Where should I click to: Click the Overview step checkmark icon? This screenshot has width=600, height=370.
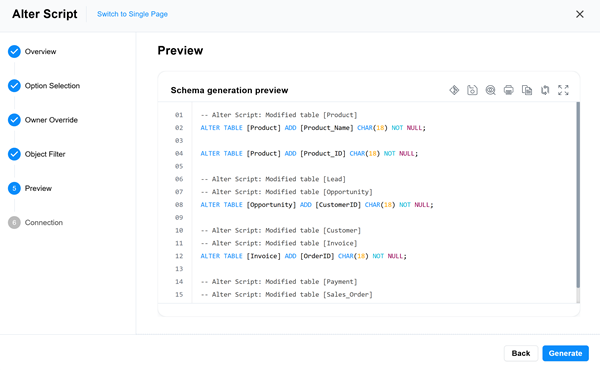pyautogui.click(x=14, y=51)
